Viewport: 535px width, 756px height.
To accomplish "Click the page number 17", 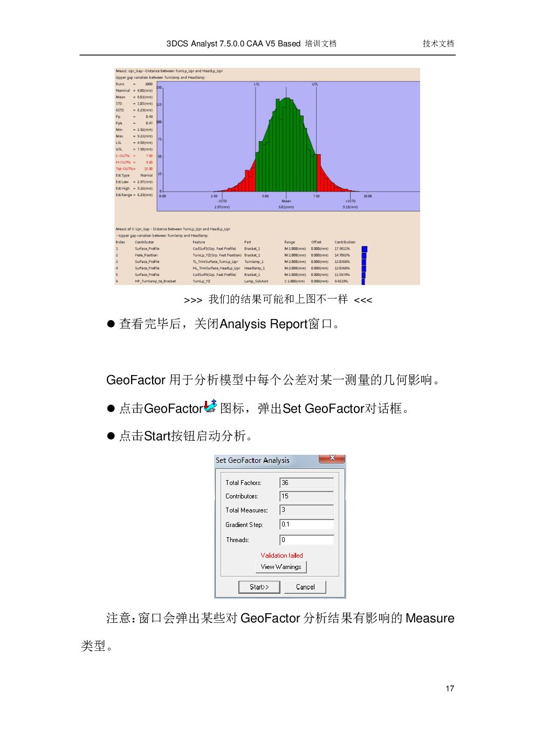I will coord(450,689).
